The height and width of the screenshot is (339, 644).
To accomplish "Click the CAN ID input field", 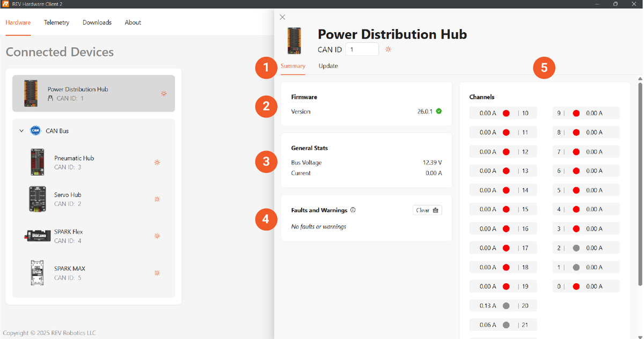I will pos(362,49).
